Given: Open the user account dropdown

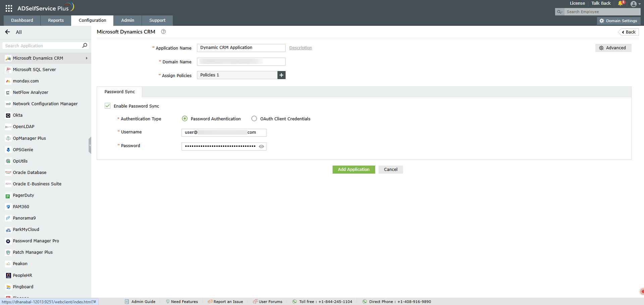Looking at the screenshot, I should 635,4.
